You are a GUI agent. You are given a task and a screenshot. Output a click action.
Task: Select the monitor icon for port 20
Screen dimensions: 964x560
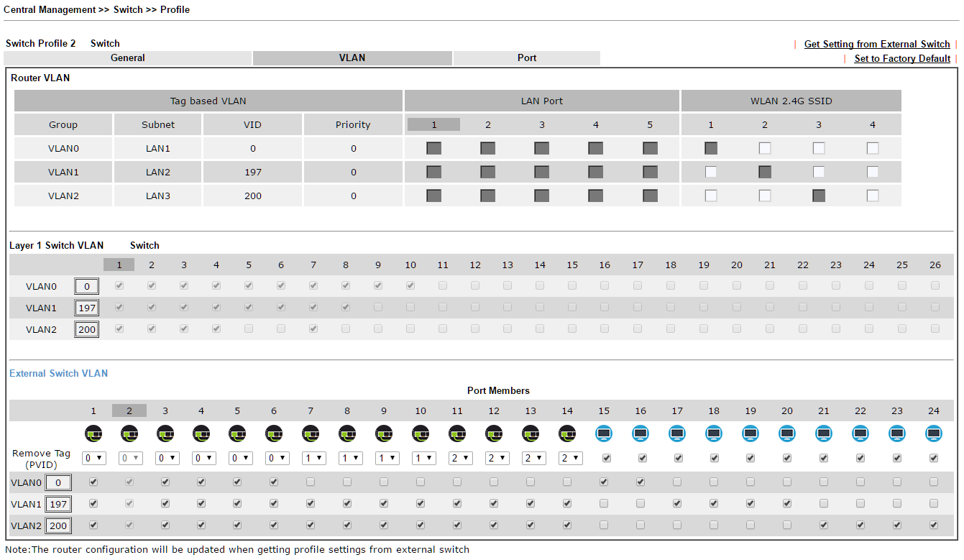(x=787, y=433)
